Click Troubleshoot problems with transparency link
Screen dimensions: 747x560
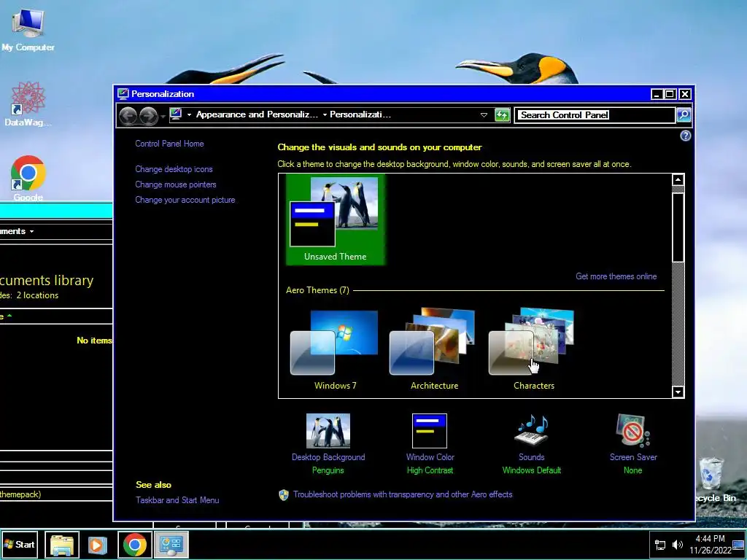403,494
